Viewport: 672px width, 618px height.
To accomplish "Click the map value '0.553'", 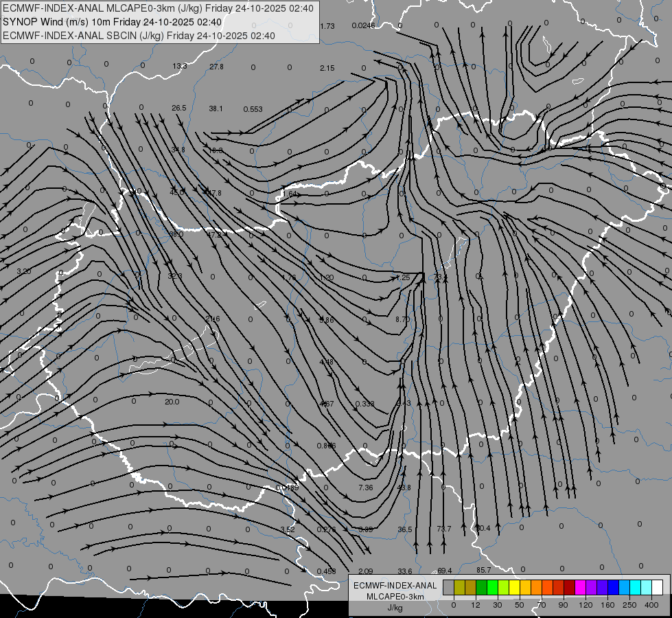I will point(253,109).
